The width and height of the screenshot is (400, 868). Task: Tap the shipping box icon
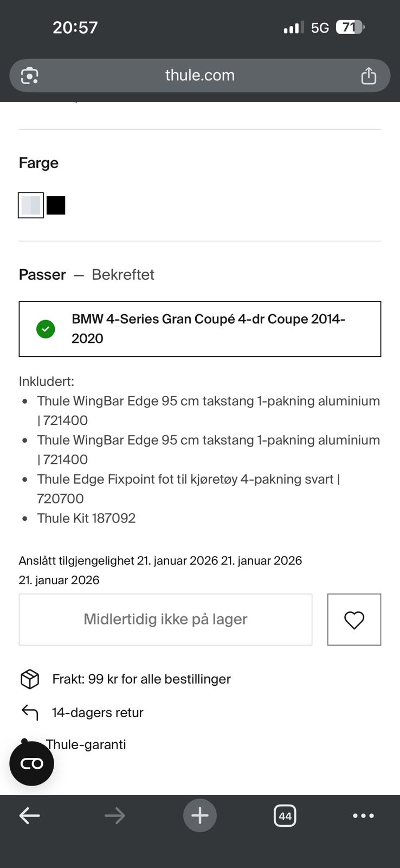tap(30, 679)
